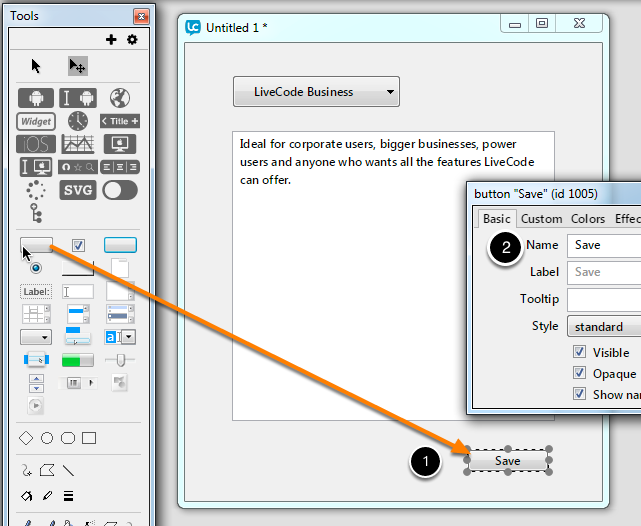Switch to the Colors tab

point(588,219)
